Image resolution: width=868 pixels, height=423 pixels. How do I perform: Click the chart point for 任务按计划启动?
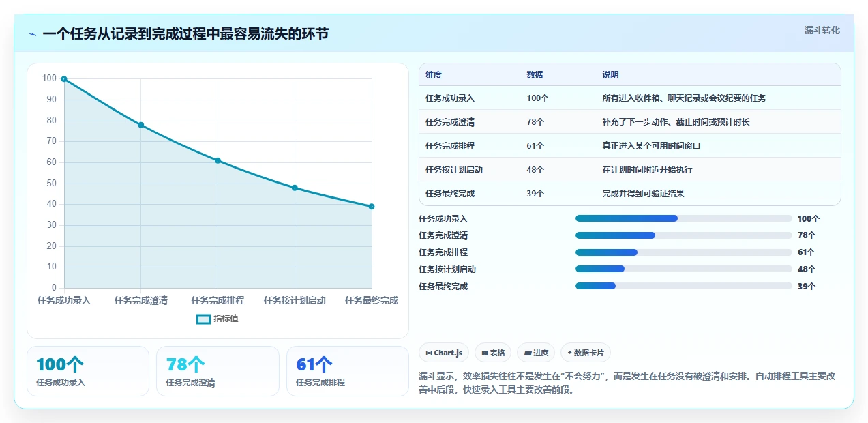[x=295, y=188]
